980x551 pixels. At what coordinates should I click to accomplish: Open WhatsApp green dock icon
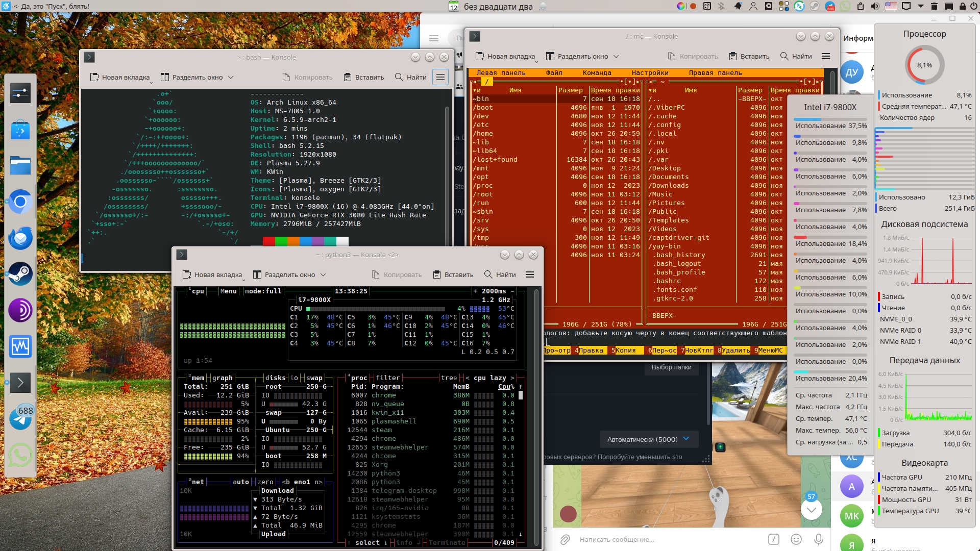[20, 455]
